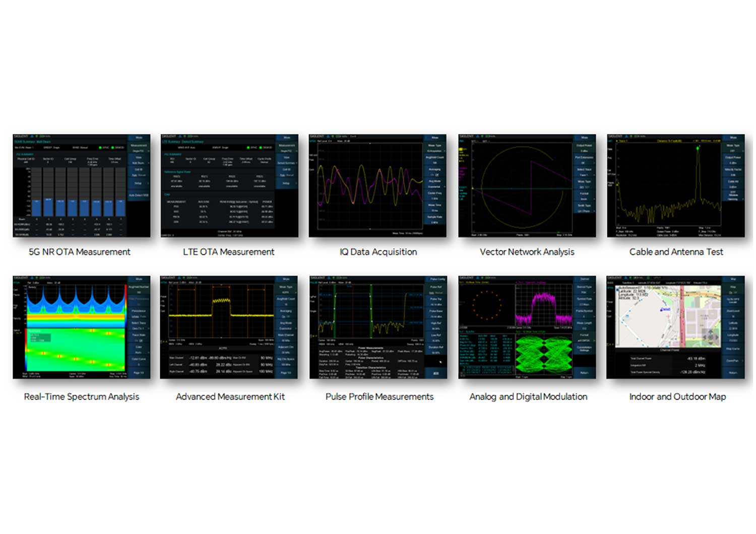The height and width of the screenshot is (534, 756).
Task: Click the "Vector Network Analysis" label
Action: click(x=527, y=252)
